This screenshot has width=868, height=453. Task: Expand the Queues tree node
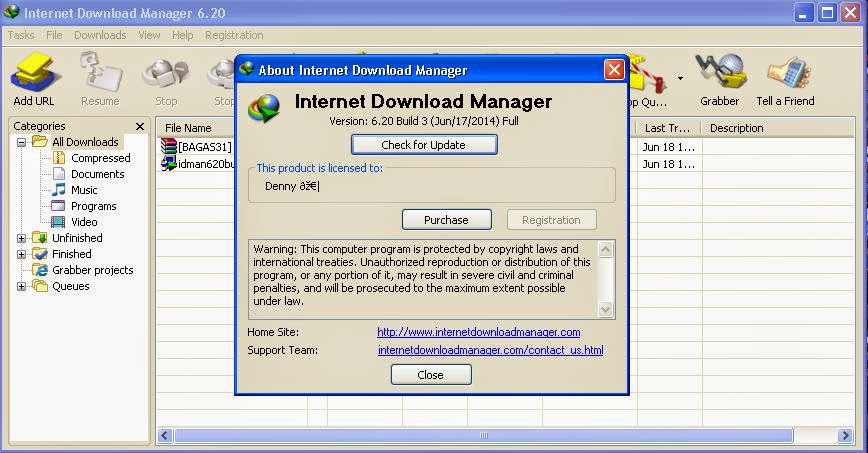[x=21, y=286]
